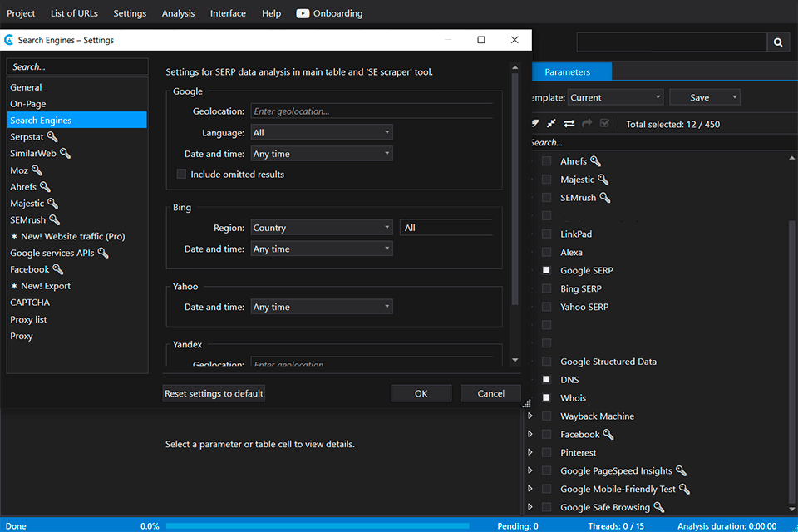Click the greyed redo arrow icon in Parameters toolbar

pyautogui.click(x=587, y=124)
